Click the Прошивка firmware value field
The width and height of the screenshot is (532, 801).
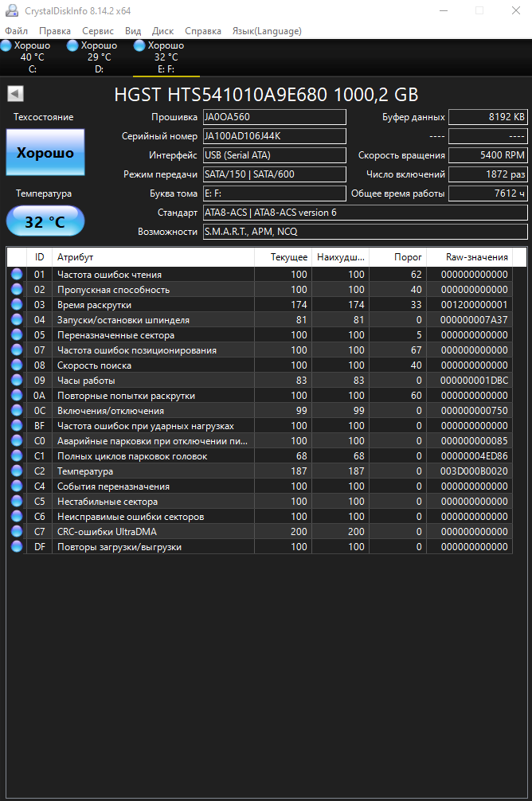(274, 117)
